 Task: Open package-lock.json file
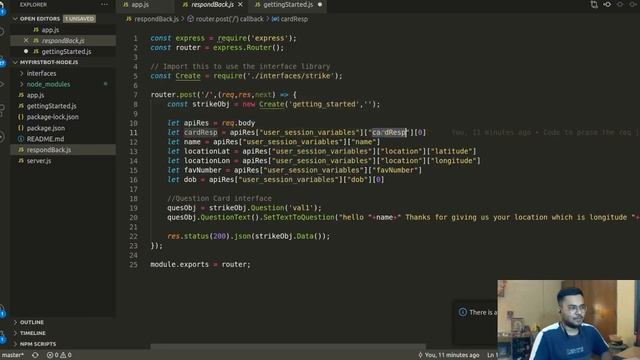(52, 117)
